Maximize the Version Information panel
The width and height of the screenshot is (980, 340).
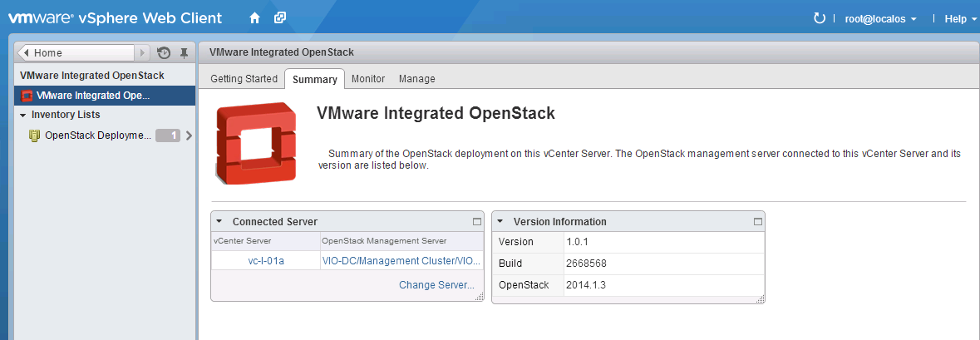[x=757, y=222]
